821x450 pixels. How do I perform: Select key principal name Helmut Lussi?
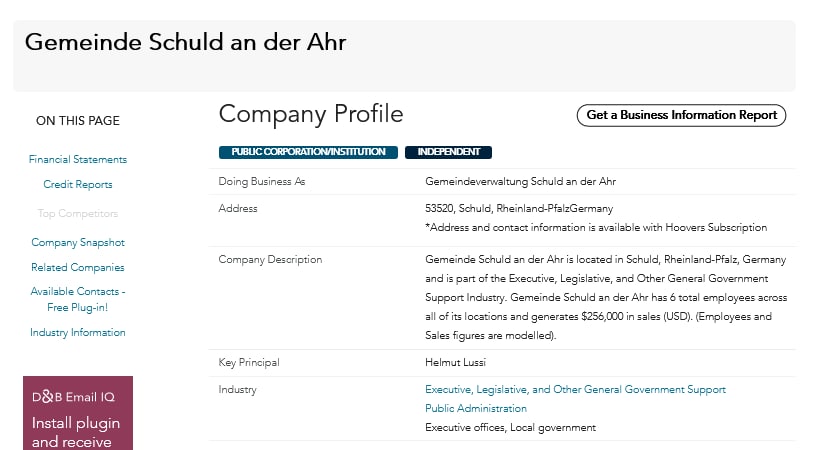click(x=456, y=363)
